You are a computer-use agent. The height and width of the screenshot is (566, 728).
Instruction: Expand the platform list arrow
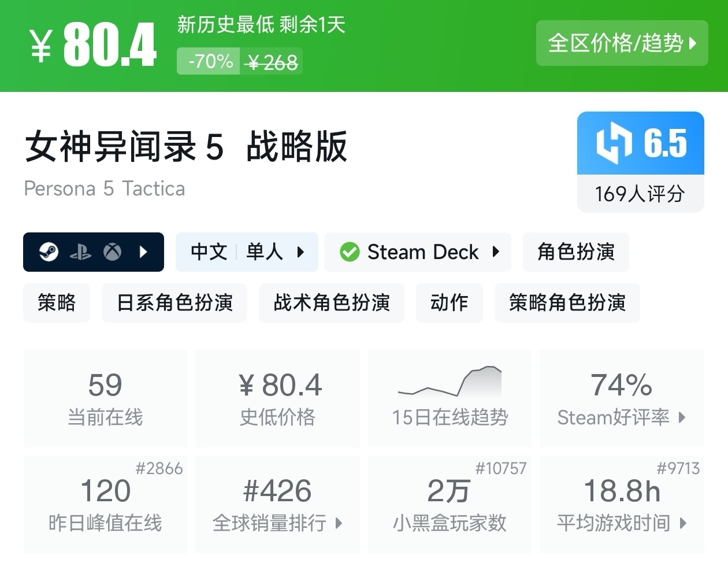[x=144, y=252]
